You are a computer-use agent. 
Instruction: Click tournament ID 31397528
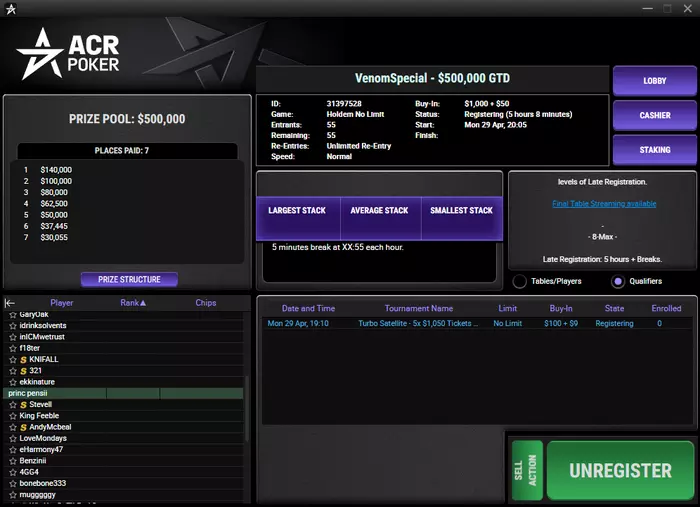coord(344,104)
